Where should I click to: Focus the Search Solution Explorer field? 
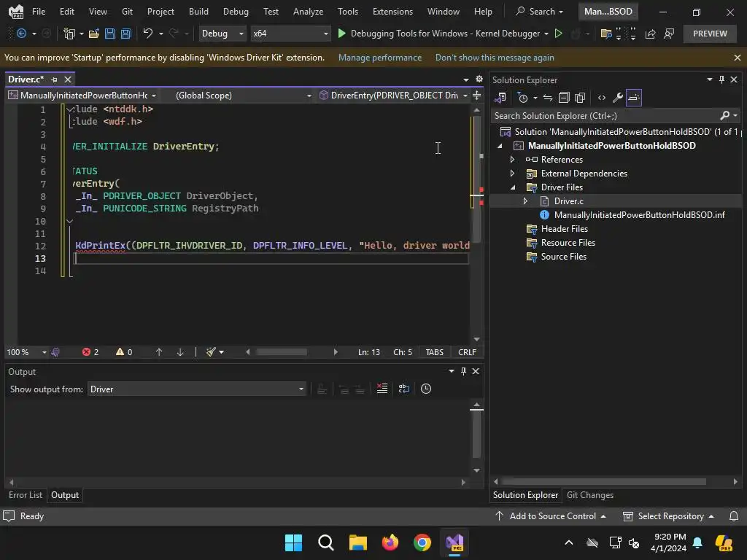(x=606, y=116)
